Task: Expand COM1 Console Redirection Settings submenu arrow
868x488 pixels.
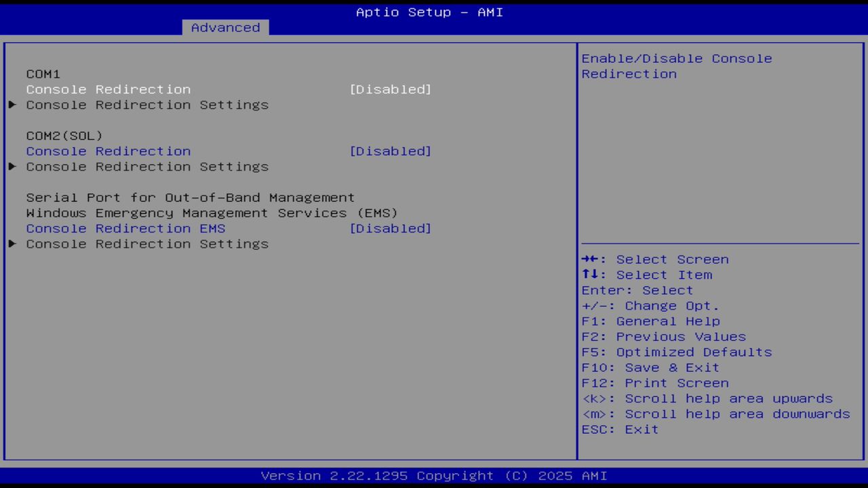Action: (12, 105)
